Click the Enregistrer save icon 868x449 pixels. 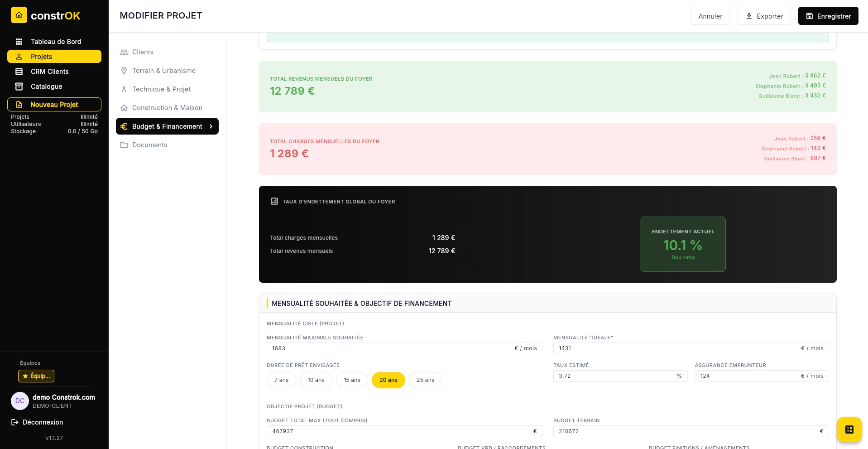[x=809, y=15]
